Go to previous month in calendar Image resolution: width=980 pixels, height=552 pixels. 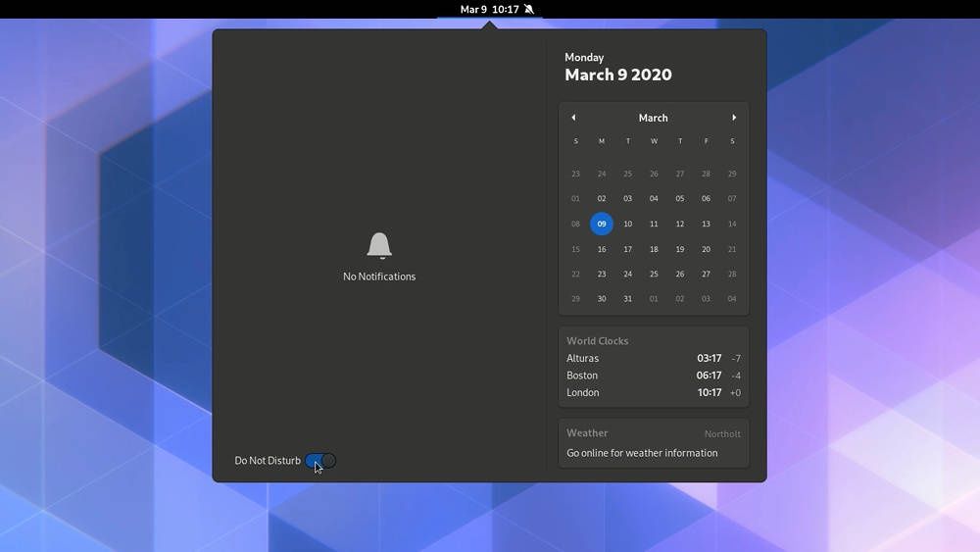click(573, 118)
